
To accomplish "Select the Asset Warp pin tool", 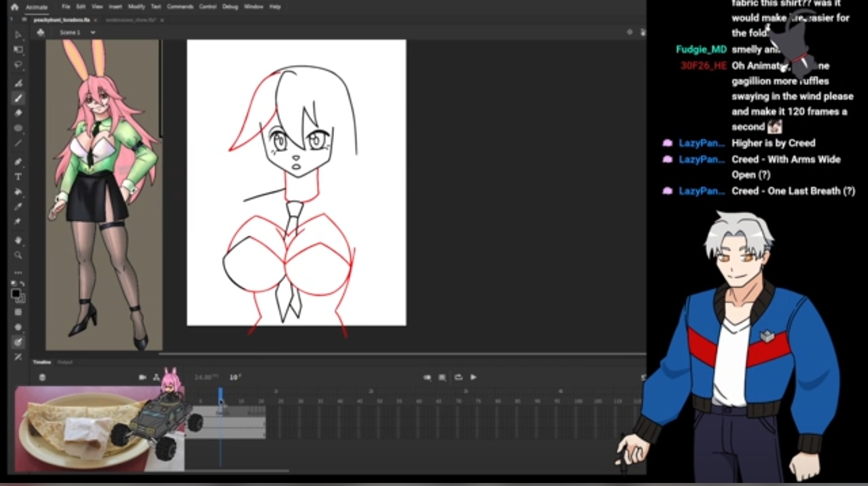I will tap(18, 221).
